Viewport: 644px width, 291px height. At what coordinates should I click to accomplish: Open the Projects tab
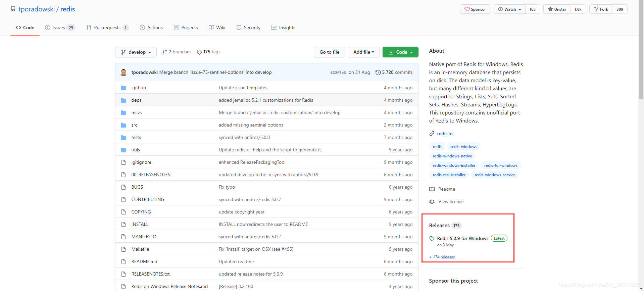186,28
